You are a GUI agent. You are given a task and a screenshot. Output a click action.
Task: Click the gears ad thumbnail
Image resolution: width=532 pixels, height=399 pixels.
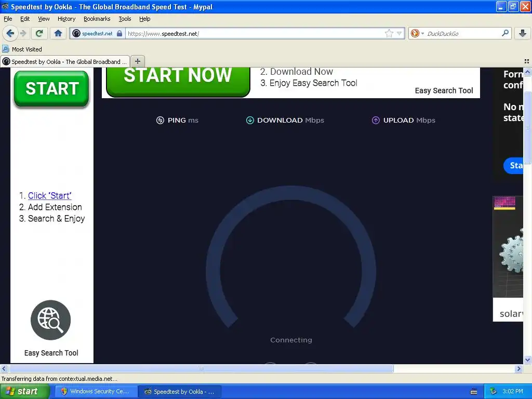tap(508, 247)
